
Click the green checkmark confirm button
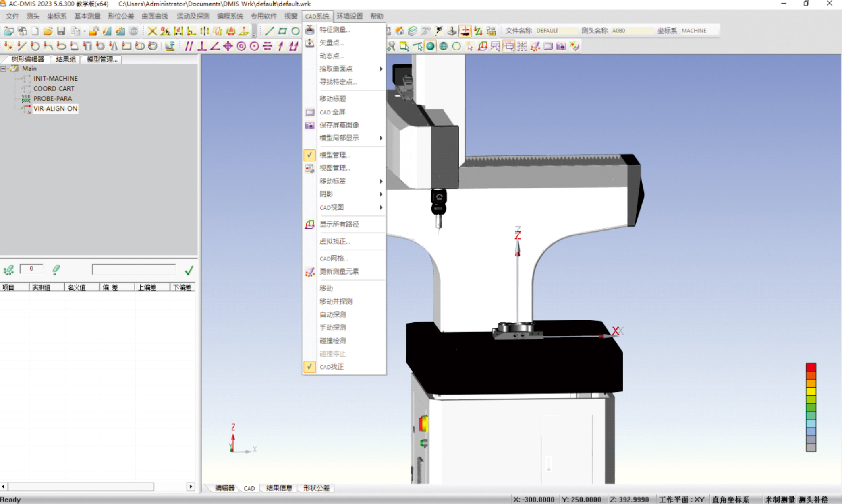click(x=189, y=270)
